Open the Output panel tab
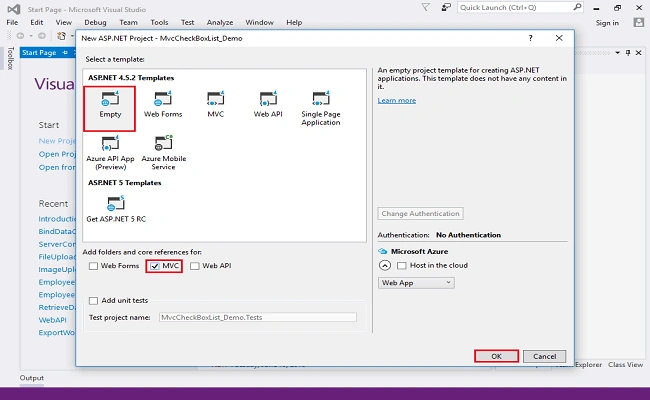 32,378
